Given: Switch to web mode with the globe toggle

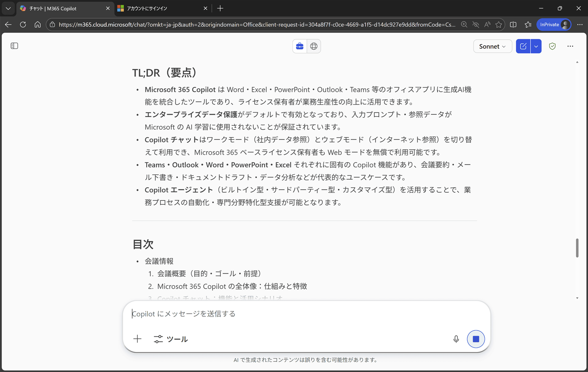Looking at the screenshot, I should click(x=314, y=46).
